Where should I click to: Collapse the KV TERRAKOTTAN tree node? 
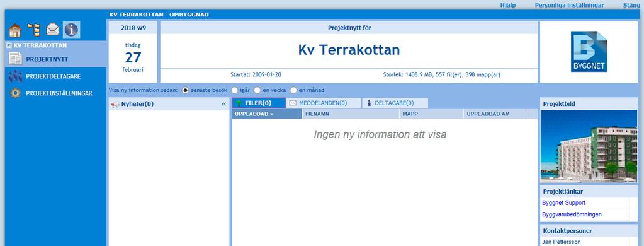click(9, 45)
